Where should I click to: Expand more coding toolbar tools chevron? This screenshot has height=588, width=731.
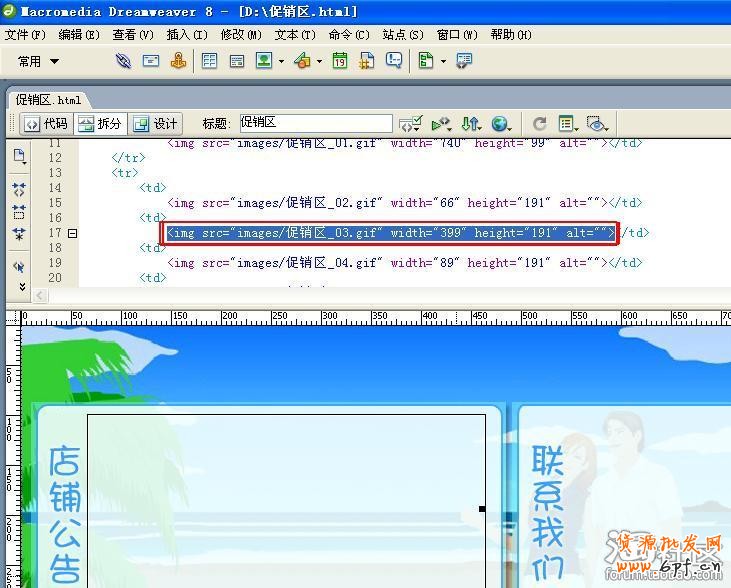point(19,285)
